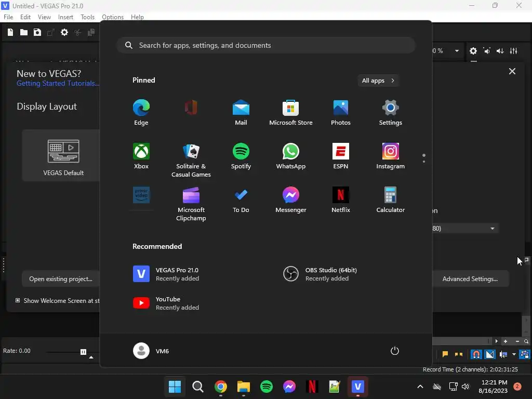Click Advanced Settings button
This screenshot has height=399, width=532.
click(470, 279)
